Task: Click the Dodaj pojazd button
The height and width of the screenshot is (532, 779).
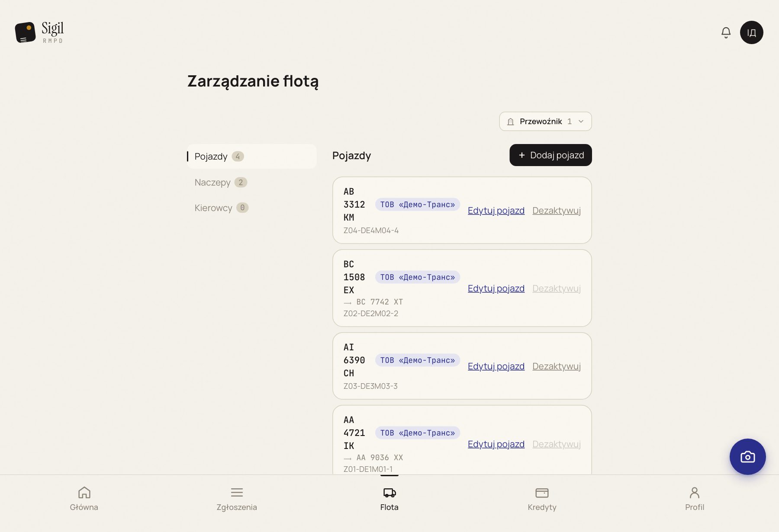Action: pos(550,155)
